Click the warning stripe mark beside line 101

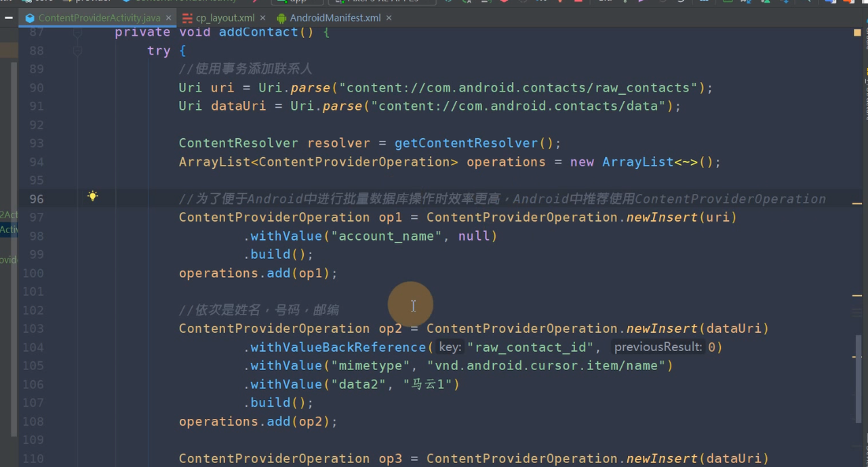[857, 295]
